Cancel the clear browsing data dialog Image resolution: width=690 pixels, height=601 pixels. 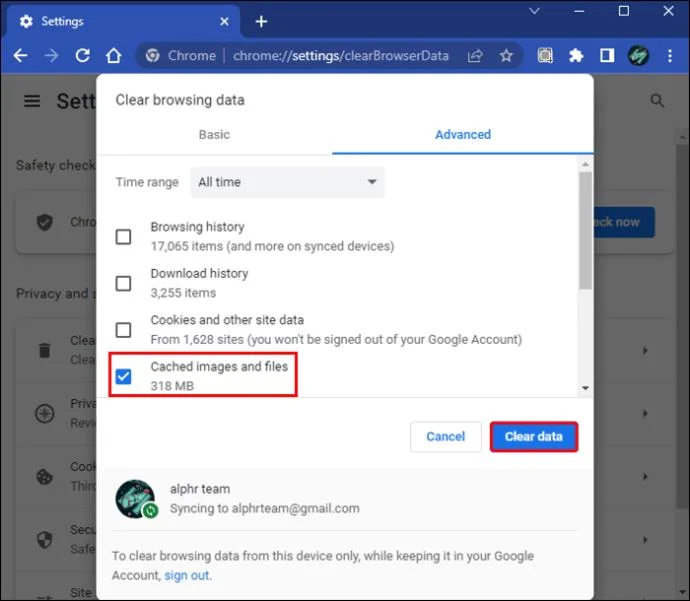click(x=445, y=436)
